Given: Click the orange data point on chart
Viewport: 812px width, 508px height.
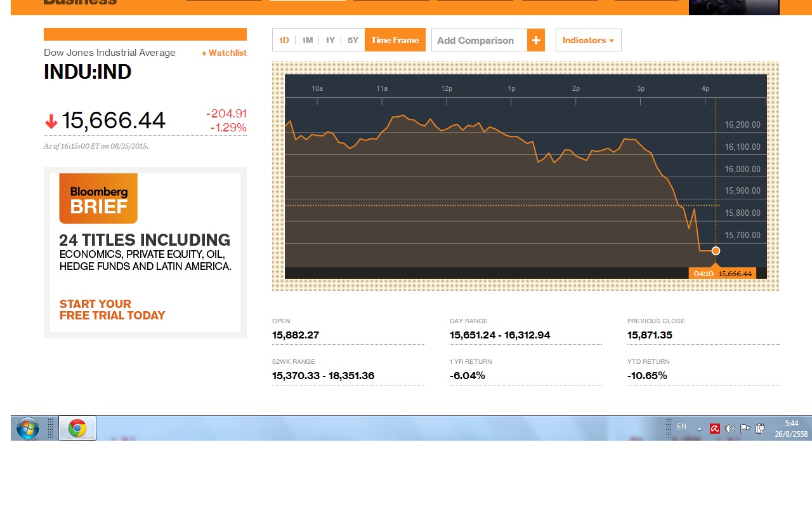Looking at the screenshot, I should [x=716, y=251].
